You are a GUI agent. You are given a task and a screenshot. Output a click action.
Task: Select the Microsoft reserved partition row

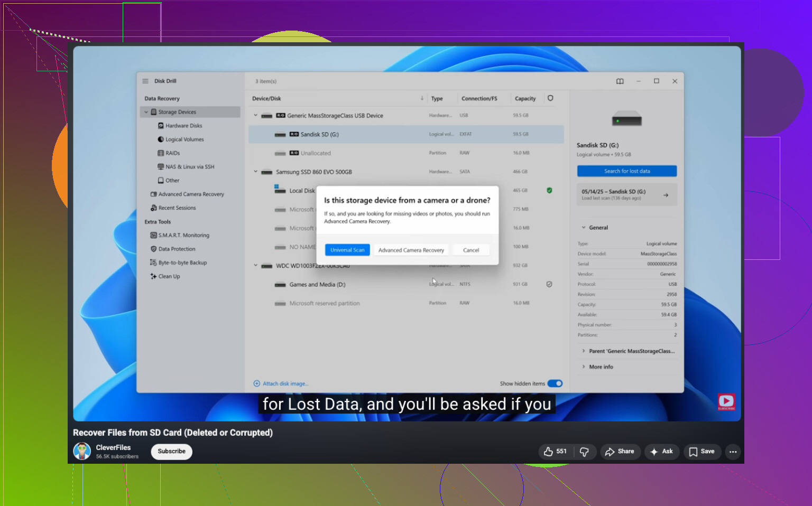[406, 303]
